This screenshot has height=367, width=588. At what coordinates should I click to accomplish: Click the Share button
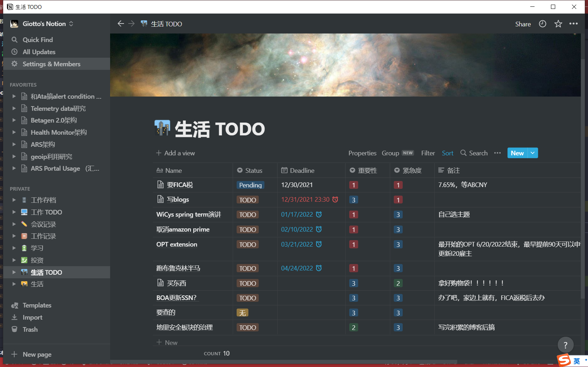coord(523,24)
